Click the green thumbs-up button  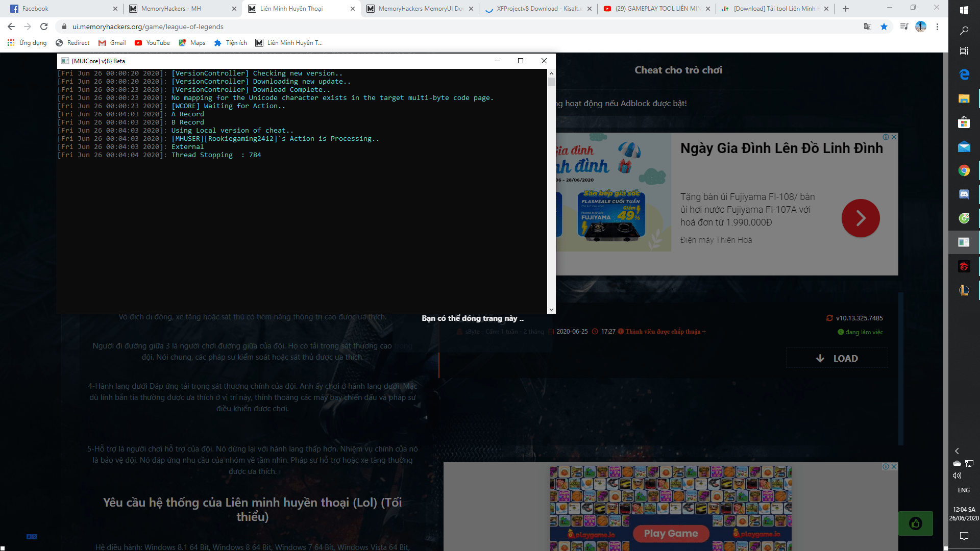point(916,523)
